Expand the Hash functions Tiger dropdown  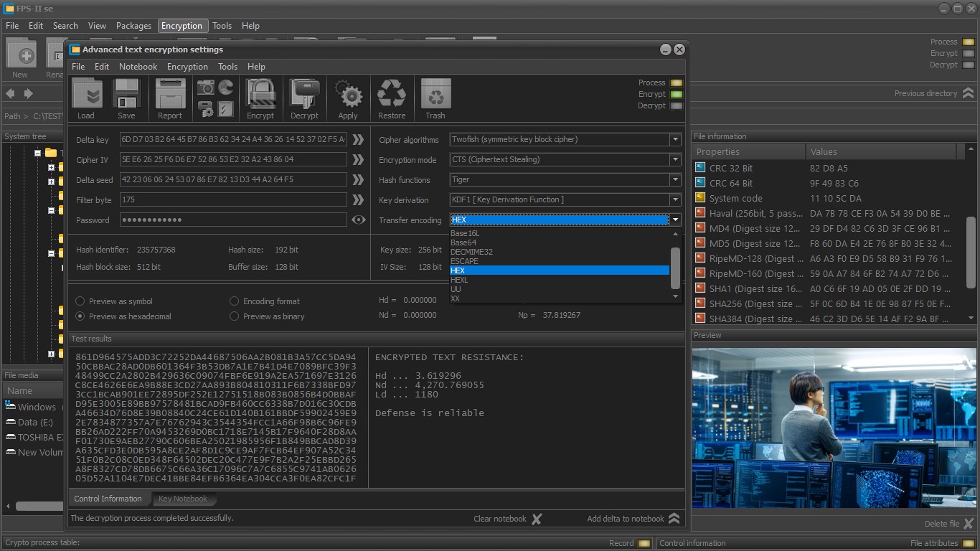[565, 179]
